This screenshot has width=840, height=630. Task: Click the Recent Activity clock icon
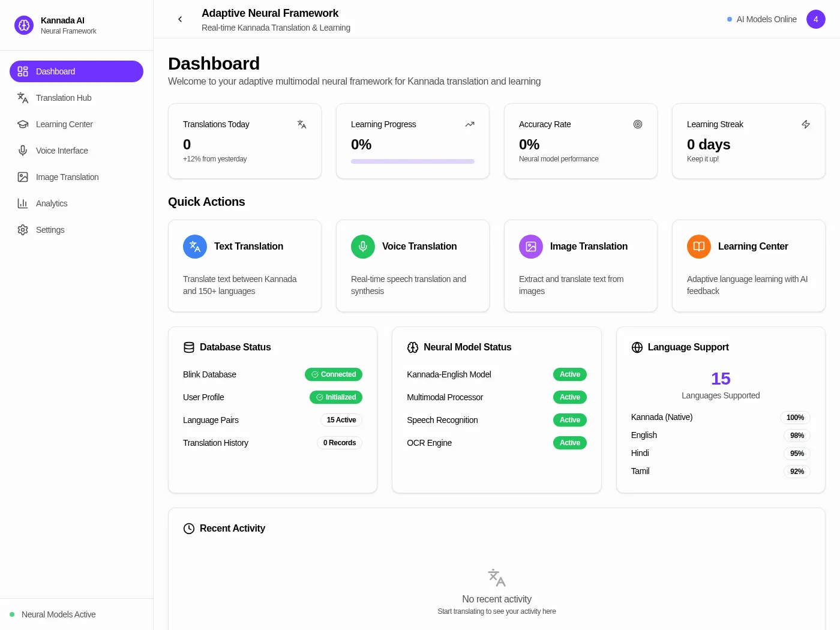189,529
